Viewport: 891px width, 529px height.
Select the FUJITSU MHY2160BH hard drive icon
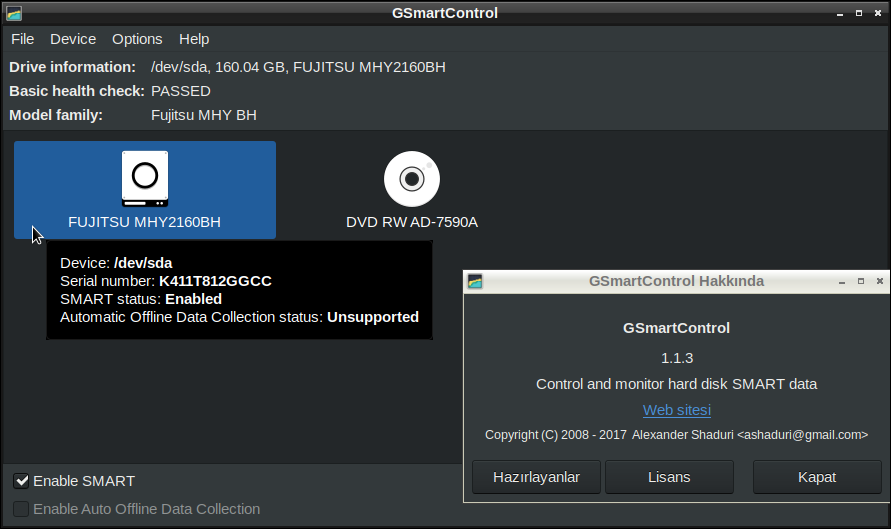(x=145, y=179)
